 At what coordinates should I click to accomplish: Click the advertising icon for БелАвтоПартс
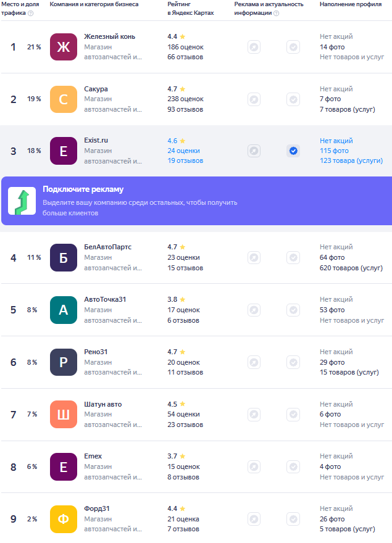[x=254, y=258]
